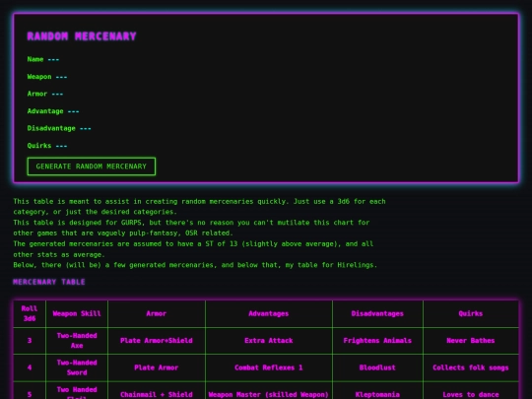
Task: Click the Generate Random Mercenary button
Action: pyautogui.click(x=92, y=166)
